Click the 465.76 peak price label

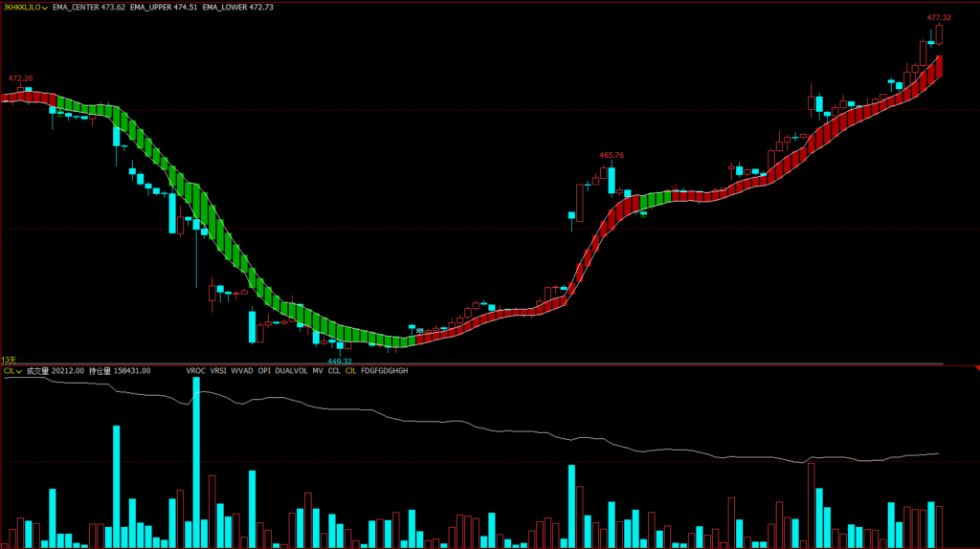point(612,155)
